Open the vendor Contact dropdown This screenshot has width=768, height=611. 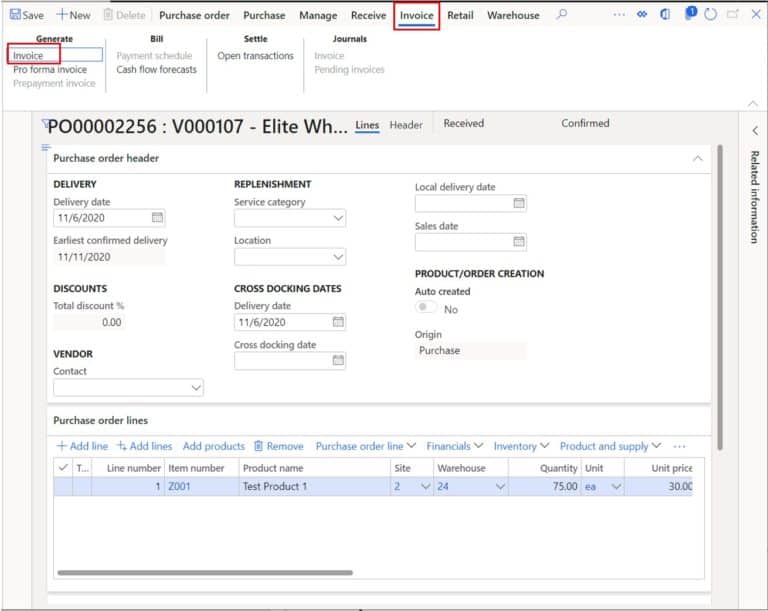tap(196, 388)
